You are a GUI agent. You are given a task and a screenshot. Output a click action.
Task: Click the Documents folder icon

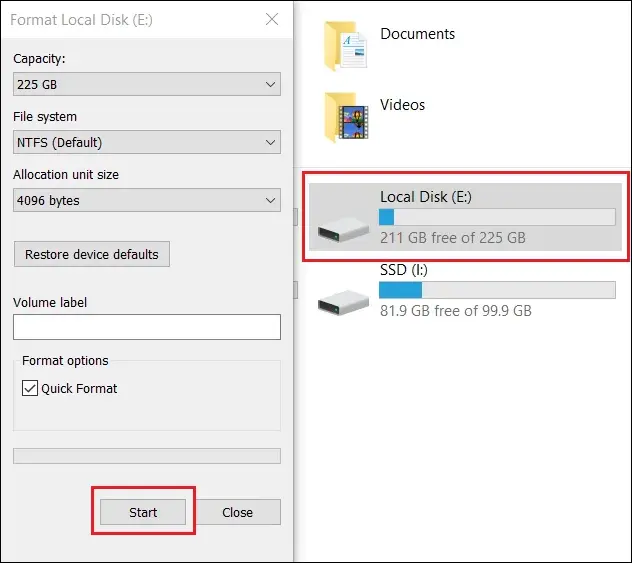point(345,46)
